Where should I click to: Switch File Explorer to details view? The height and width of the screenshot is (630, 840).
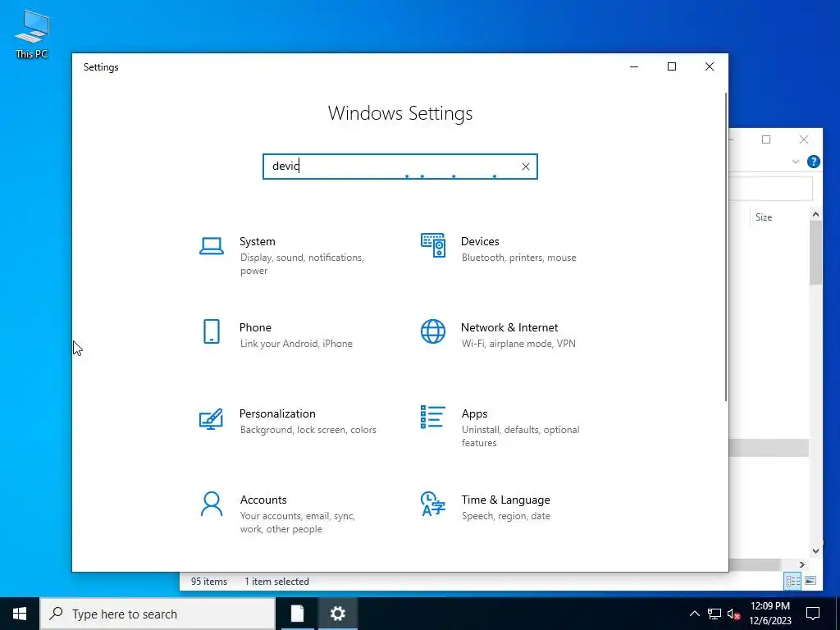(792, 581)
